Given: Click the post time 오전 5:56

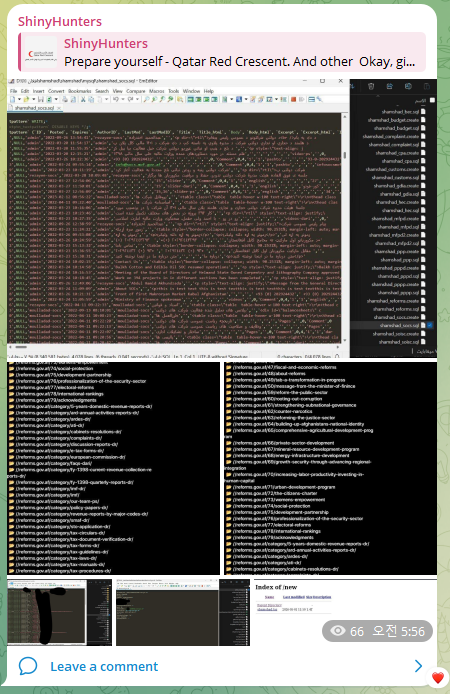Looking at the screenshot, I should (398, 631).
